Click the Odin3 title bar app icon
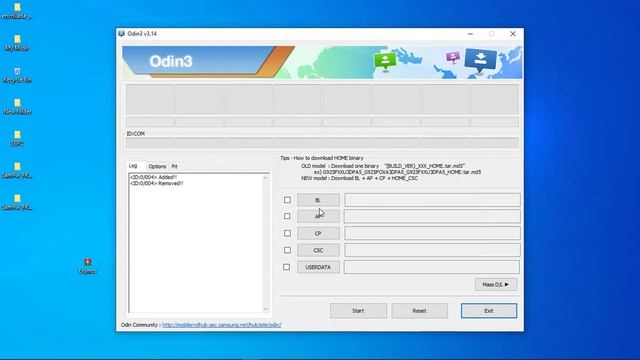This screenshot has width=640, height=360. (x=122, y=33)
